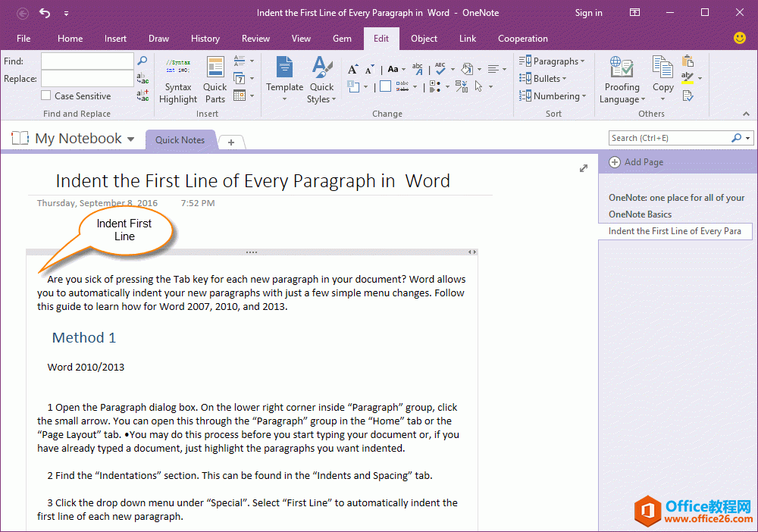Screen dimensions: 758x532
Task: Open the Cooperation ribbon tab
Action: 523,38
